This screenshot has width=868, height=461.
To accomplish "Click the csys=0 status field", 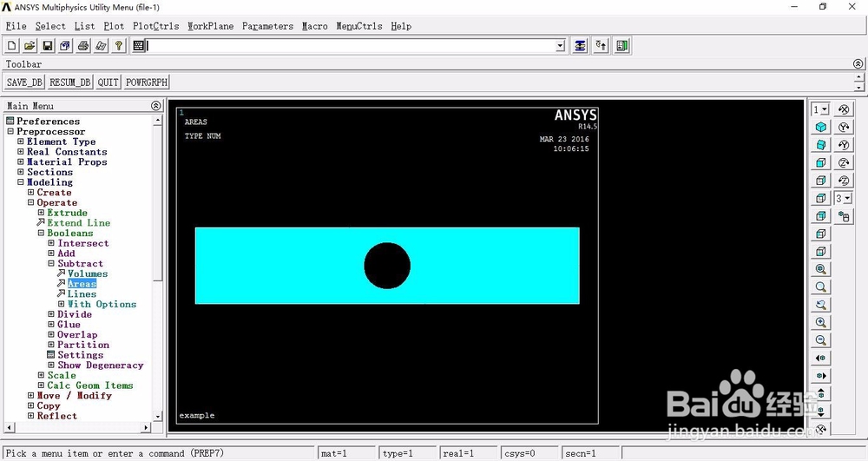I will (529, 453).
